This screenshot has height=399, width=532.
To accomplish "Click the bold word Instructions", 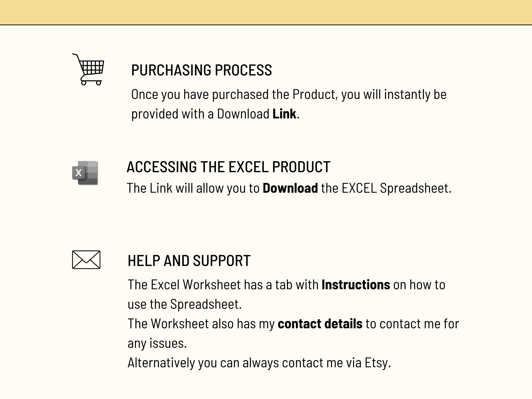I will [356, 285].
